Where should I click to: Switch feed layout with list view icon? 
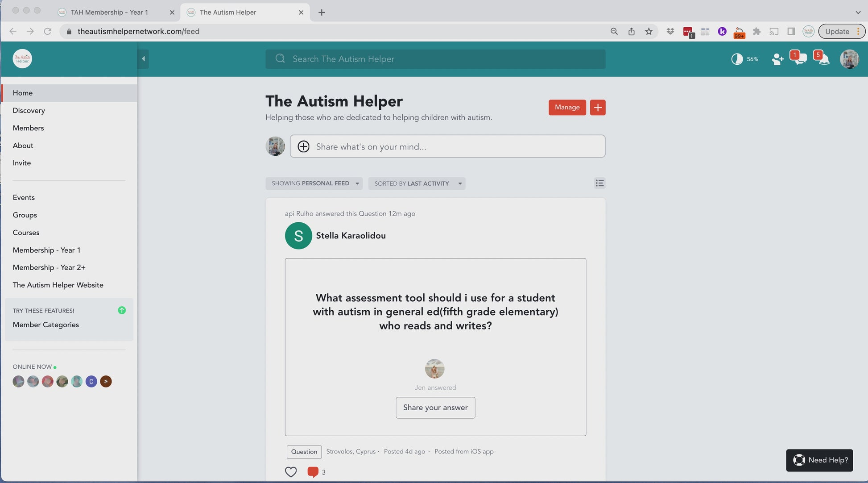599,183
